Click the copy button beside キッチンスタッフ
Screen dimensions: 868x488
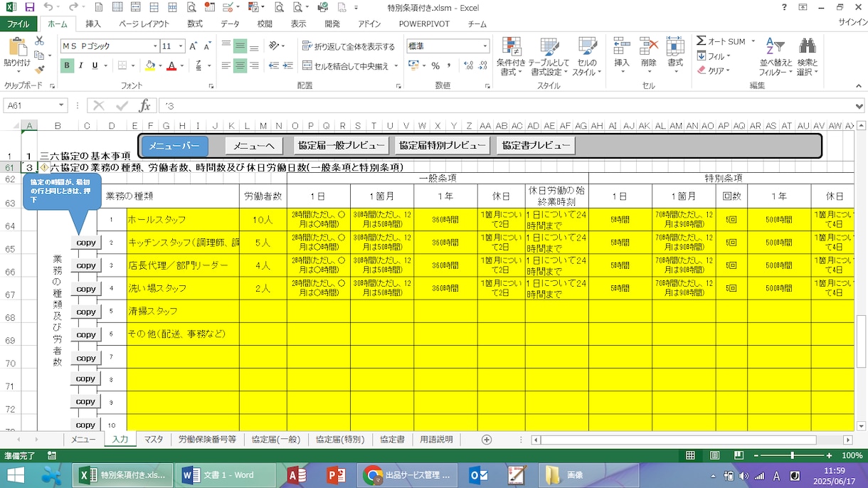coord(86,243)
